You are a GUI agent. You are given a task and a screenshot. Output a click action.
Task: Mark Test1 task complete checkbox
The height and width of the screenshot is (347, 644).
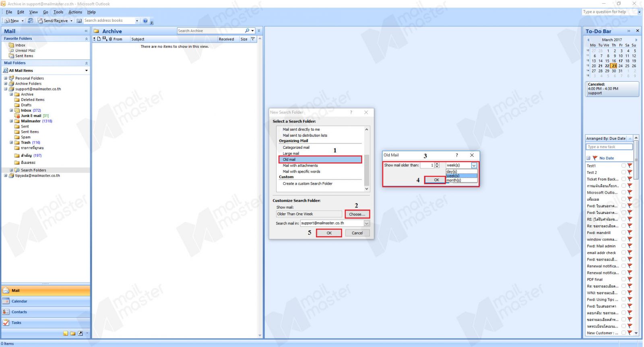pos(623,166)
